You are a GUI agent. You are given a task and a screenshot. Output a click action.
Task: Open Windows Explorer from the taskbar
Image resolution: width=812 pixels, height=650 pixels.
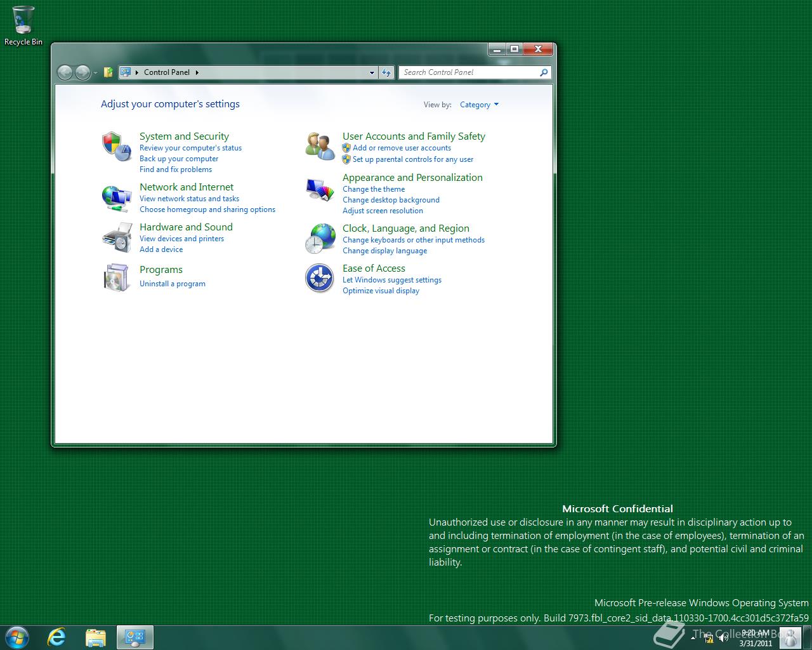(95, 637)
